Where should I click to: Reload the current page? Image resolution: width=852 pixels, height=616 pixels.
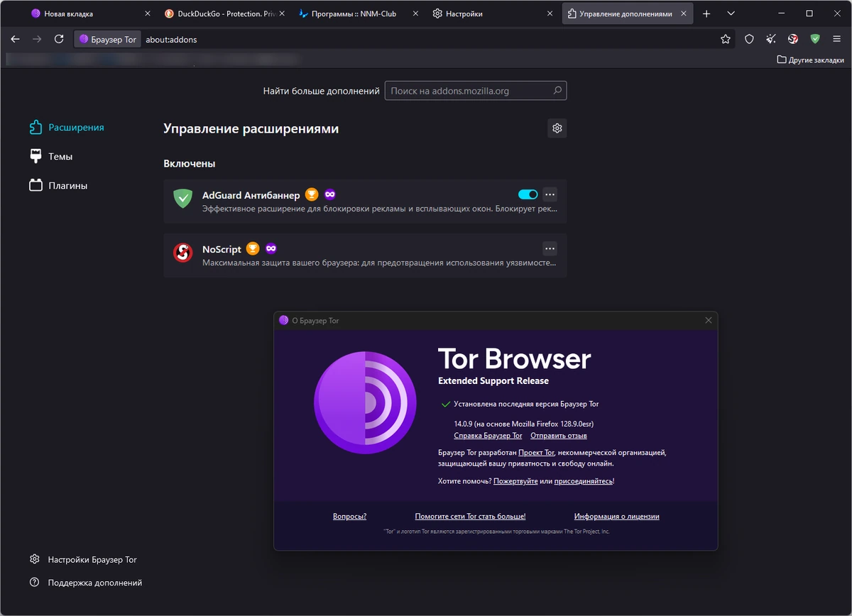click(59, 39)
